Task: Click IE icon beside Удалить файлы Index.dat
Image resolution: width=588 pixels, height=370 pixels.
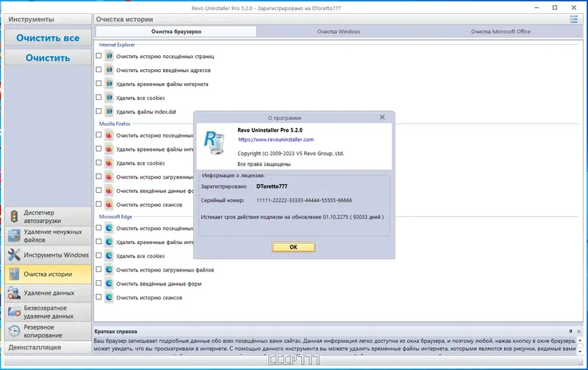Action: [109, 112]
